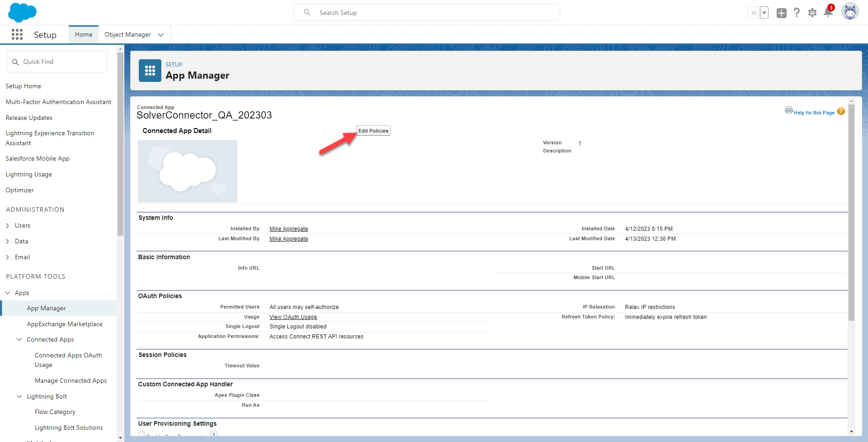Open the Setup gear menu

812,13
